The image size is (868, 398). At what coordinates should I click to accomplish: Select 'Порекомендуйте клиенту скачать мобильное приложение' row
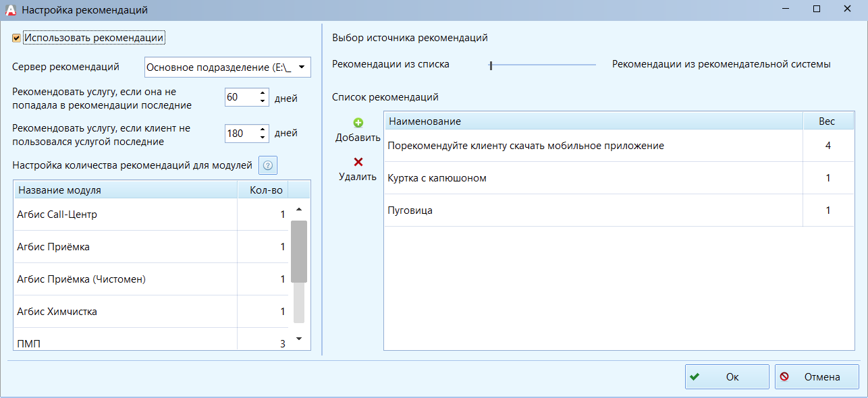point(619,146)
